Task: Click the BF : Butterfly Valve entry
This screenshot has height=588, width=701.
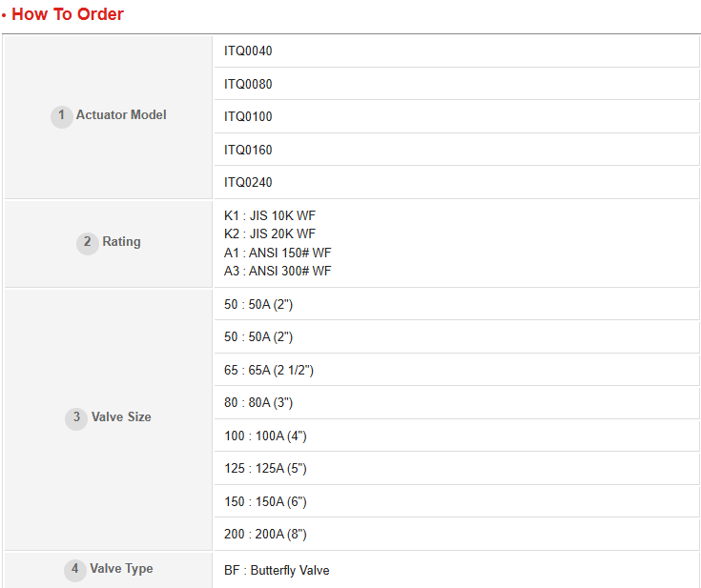Action: click(x=277, y=570)
